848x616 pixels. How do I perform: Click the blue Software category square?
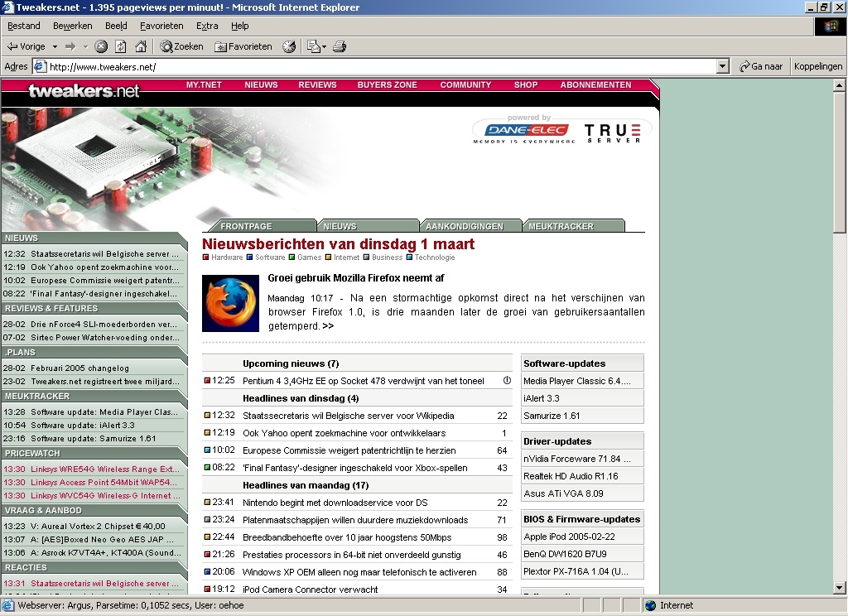coord(249,257)
